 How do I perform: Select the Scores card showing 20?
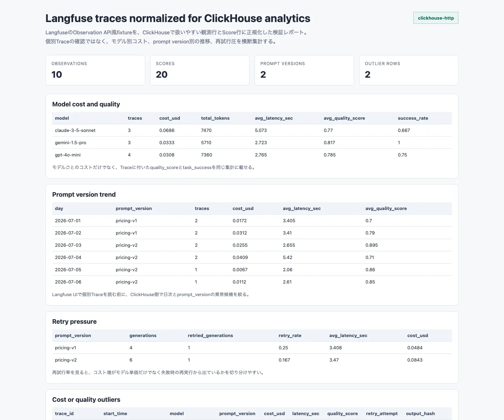[200, 70]
